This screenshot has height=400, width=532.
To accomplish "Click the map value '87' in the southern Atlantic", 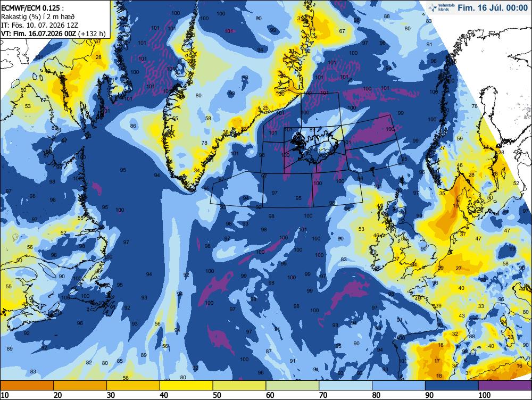I will tap(269, 352).
